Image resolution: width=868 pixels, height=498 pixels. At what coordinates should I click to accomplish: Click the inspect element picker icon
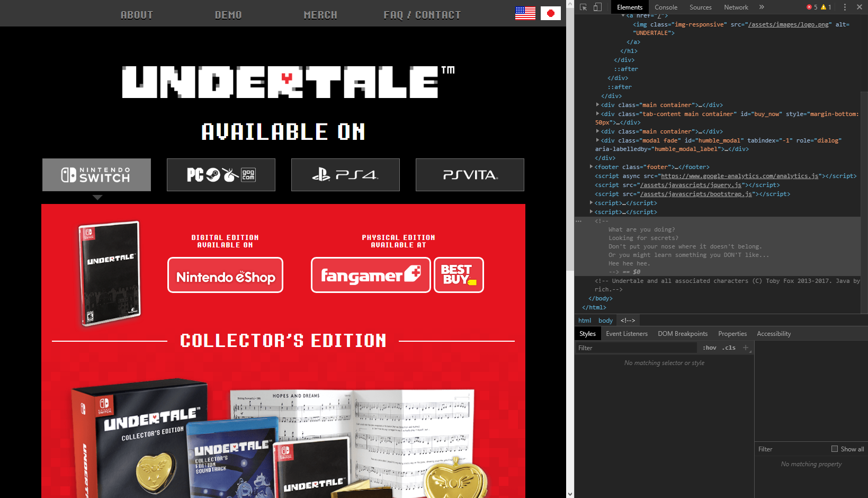[584, 7]
